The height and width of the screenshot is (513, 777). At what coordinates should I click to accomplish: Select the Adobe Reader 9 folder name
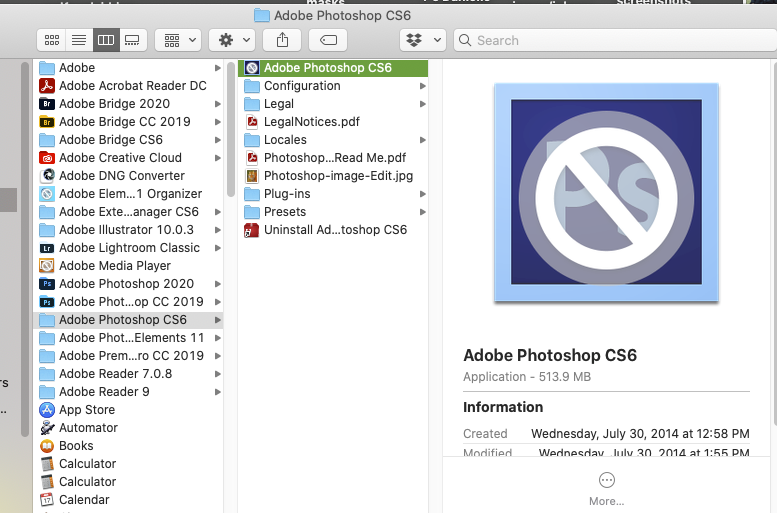point(104,392)
